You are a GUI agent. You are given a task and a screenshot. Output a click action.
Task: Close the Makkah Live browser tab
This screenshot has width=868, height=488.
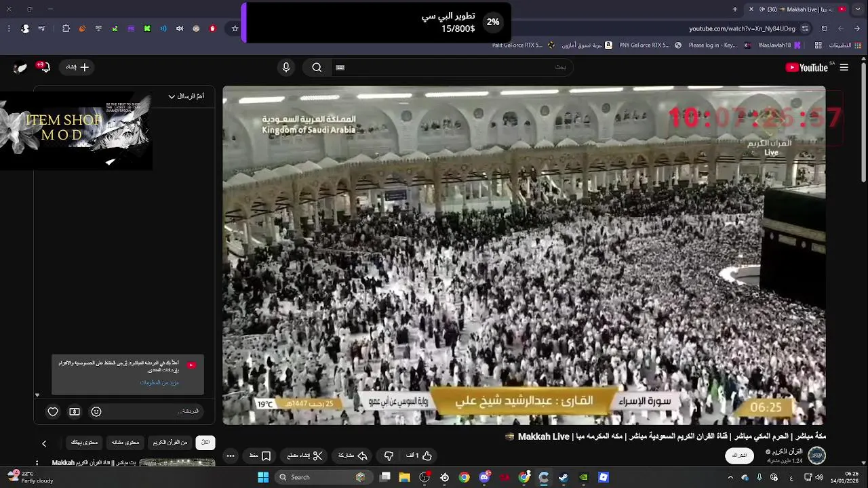751,9
